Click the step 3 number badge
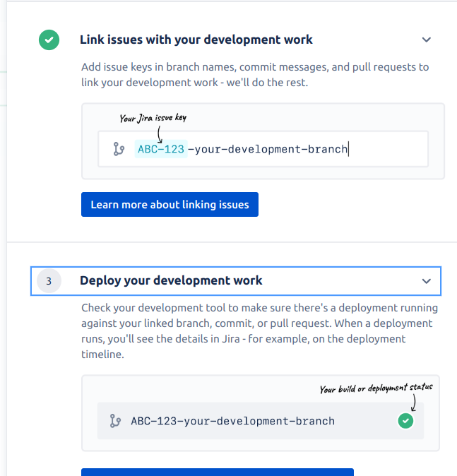 (49, 281)
